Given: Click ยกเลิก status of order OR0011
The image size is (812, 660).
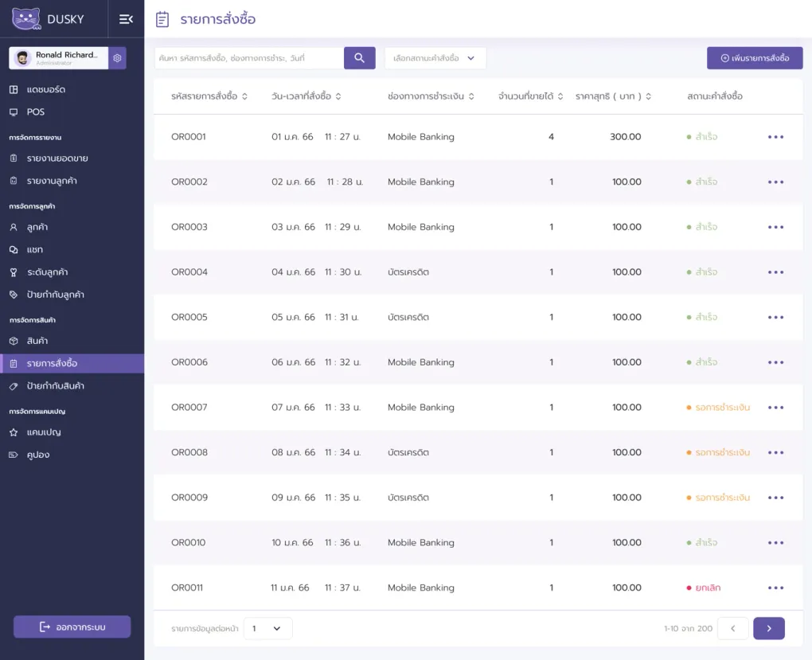Looking at the screenshot, I should 703,588.
